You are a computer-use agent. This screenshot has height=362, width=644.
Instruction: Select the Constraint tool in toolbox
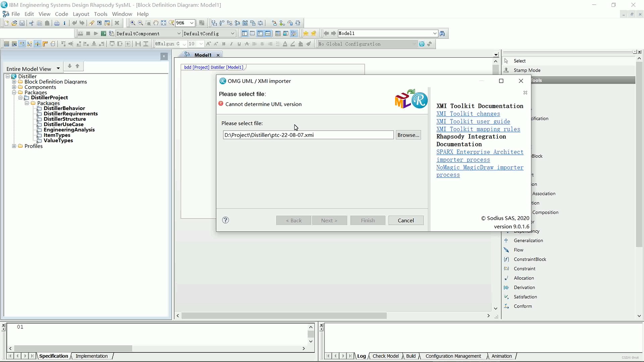(x=524, y=268)
